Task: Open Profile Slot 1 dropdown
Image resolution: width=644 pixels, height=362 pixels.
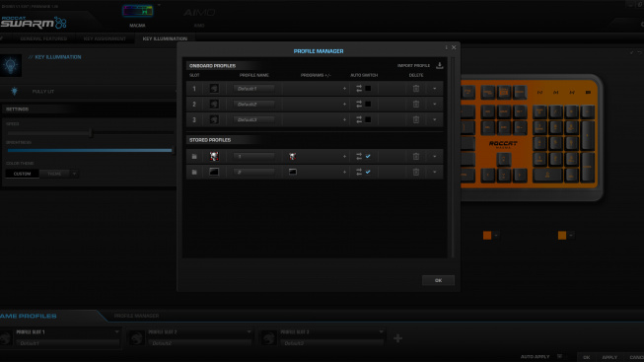Action: 116,331
